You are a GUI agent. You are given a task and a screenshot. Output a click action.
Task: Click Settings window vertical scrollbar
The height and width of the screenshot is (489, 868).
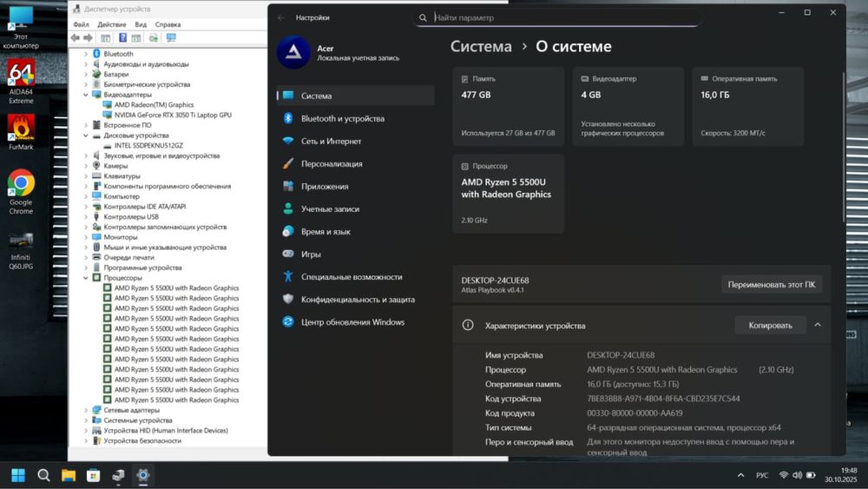point(844,147)
